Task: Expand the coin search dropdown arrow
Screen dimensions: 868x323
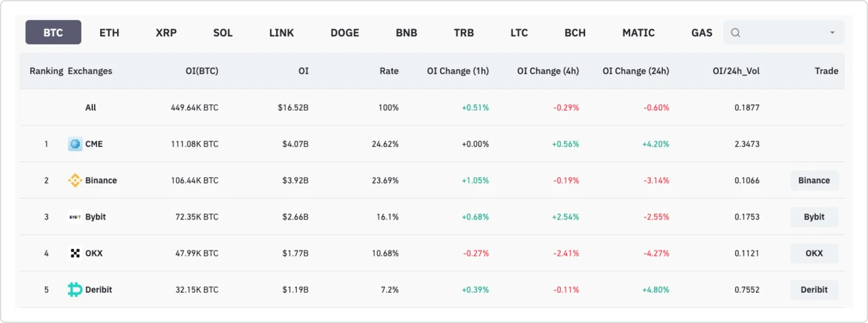Action: [x=832, y=32]
